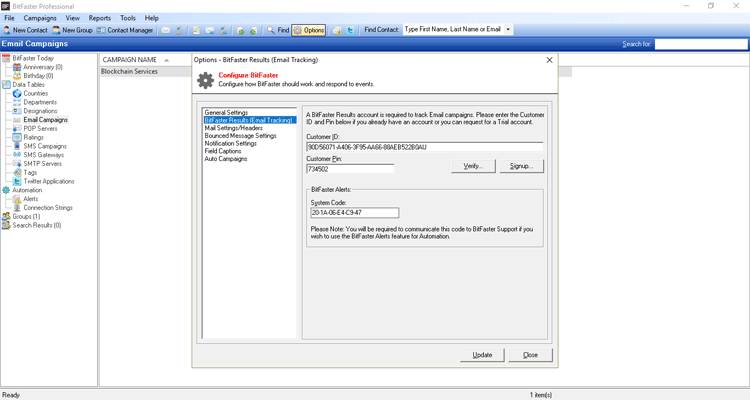This screenshot has height=400, width=750.
Task: Click the Automation gear icon
Action: (6, 190)
